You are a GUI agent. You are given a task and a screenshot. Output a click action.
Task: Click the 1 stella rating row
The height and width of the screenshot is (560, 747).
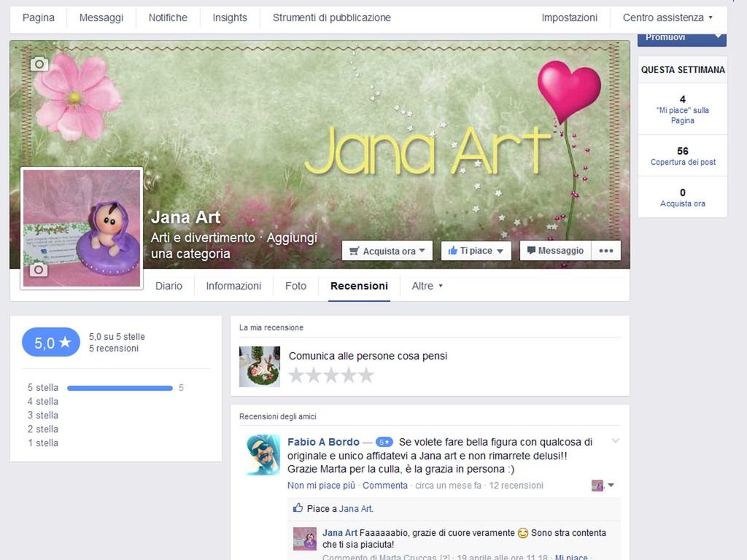click(x=43, y=443)
